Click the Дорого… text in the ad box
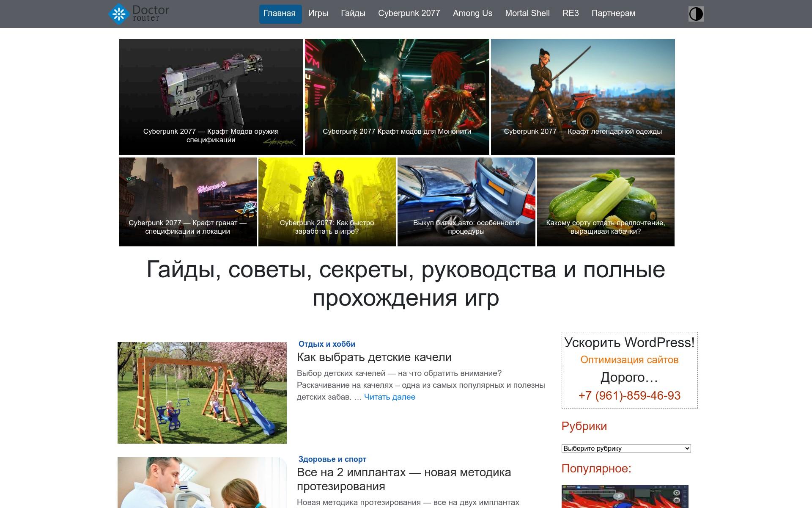 point(629,378)
